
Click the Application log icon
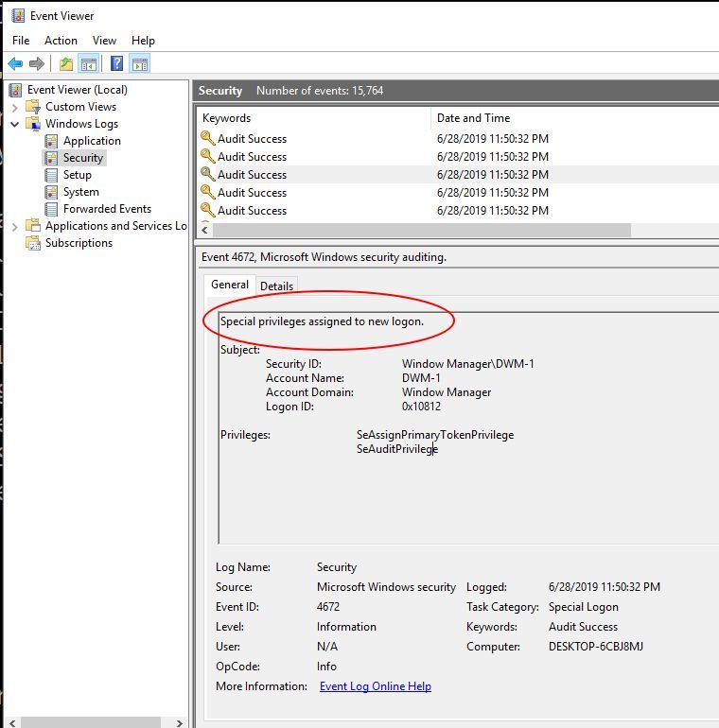coord(51,141)
